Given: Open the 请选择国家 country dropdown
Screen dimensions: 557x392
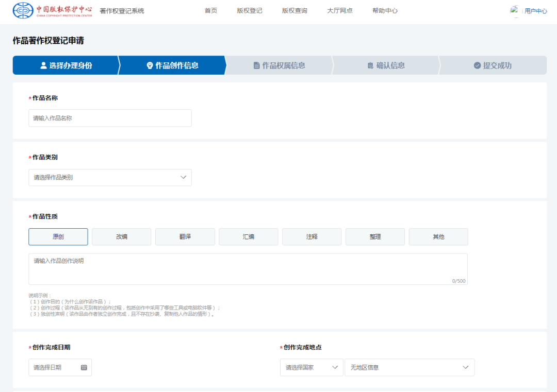Looking at the screenshot, I should [311, 367].
